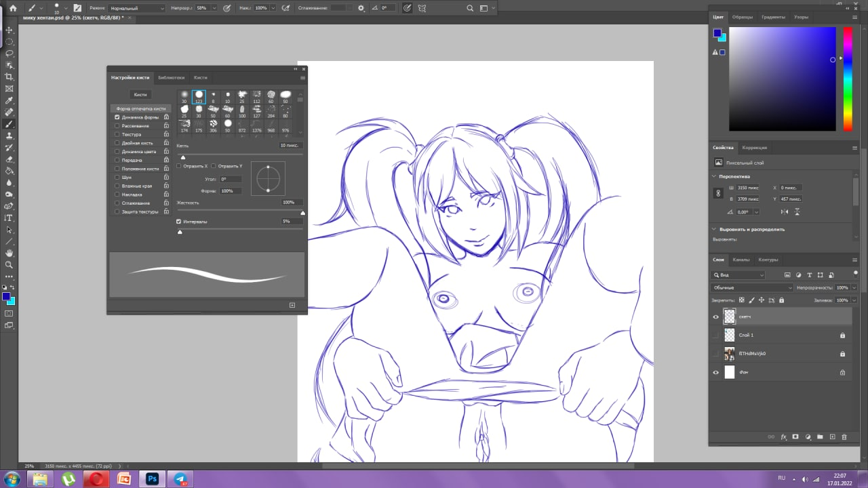Create a new layer group
This screenshot has width=868, height=488.
[x=820, y=437]
